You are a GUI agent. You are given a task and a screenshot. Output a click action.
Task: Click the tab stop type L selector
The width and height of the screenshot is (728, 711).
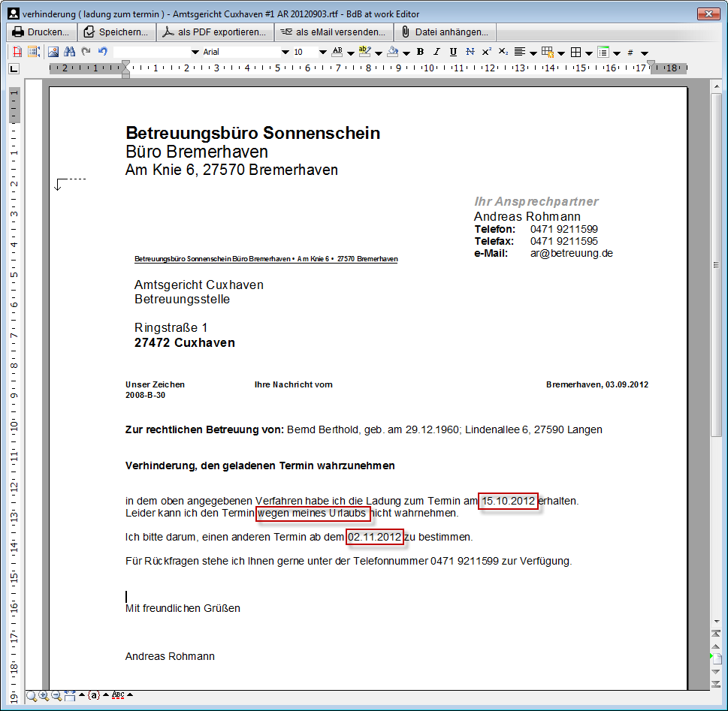(x=14, y=68)
